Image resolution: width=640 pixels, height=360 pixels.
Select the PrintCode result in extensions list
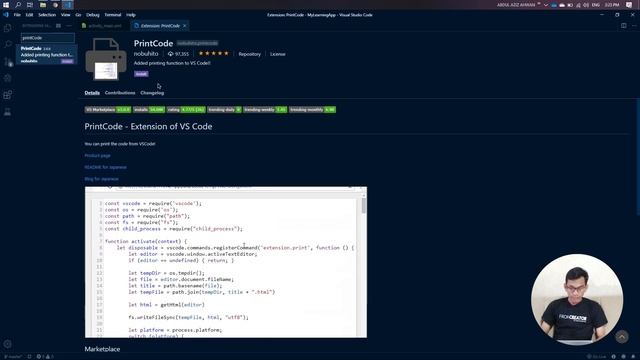click(47, 55)
